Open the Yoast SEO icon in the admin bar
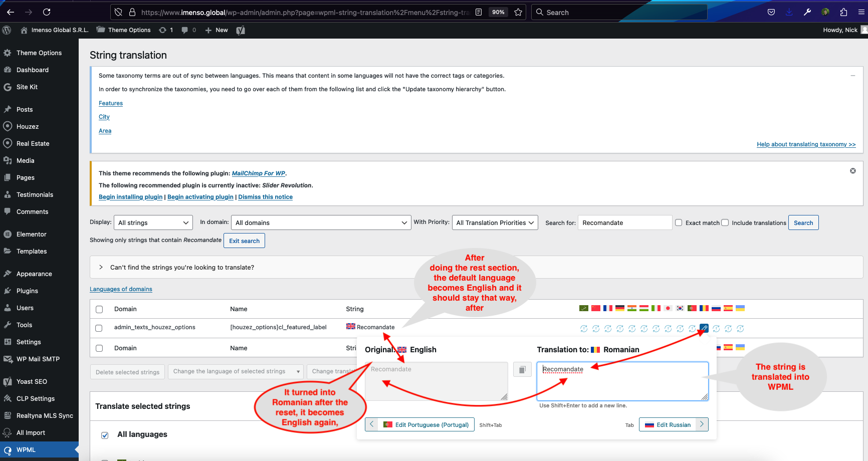This screenshot has width=868, height=461. coord(241,30)
